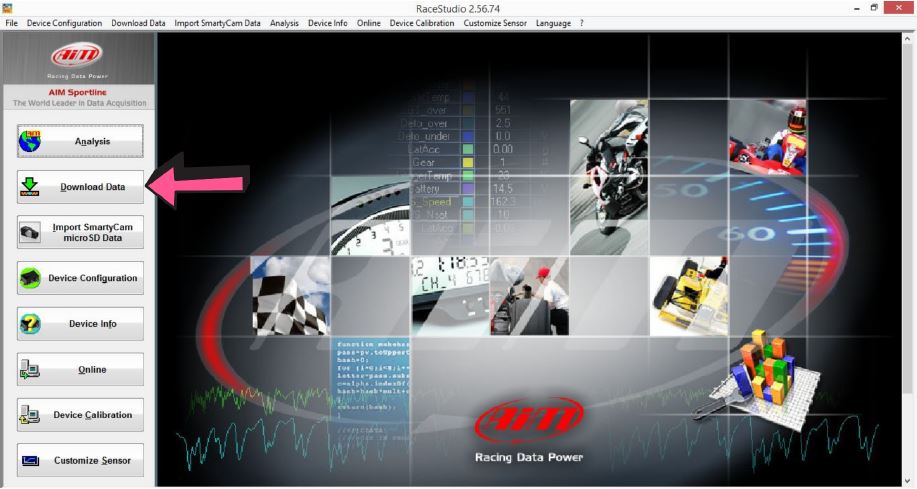This screenshot has width=917, height=489.
Task: Click the Device Configuration device icon
Action: [x=30, y=278]
